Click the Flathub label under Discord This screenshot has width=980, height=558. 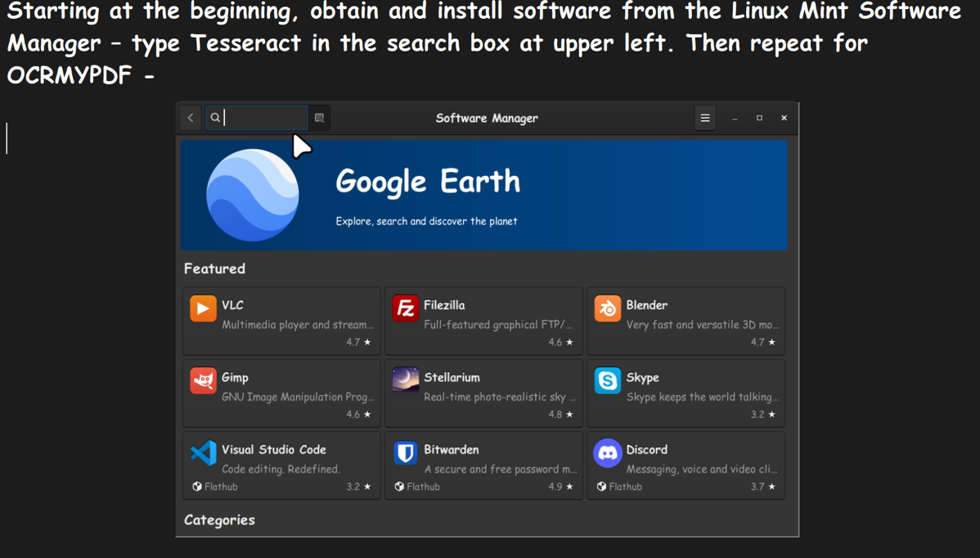(625, 487)
